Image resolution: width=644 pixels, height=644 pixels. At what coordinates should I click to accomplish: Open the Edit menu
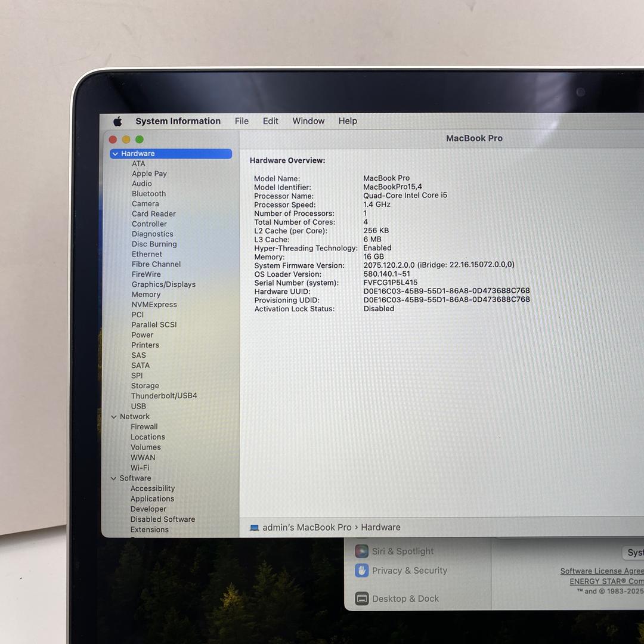pos(270,121)
